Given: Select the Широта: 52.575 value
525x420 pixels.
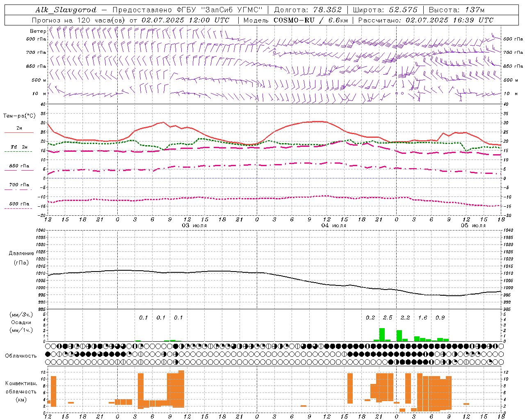Looking at the screenshot, I should tap(385, 10).
